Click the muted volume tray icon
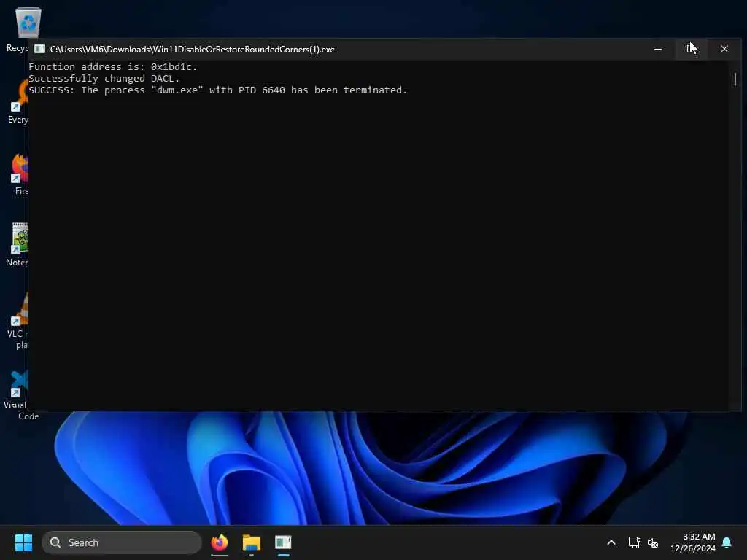 653,542
